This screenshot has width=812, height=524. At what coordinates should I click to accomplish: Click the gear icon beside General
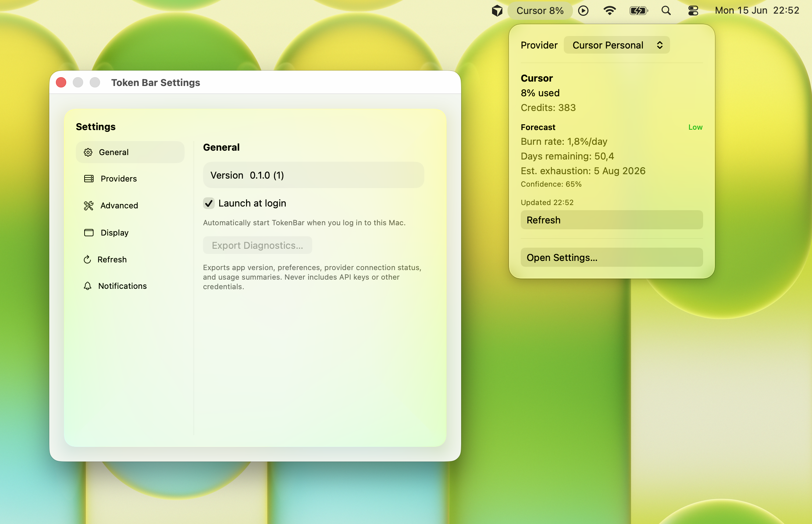88,152
